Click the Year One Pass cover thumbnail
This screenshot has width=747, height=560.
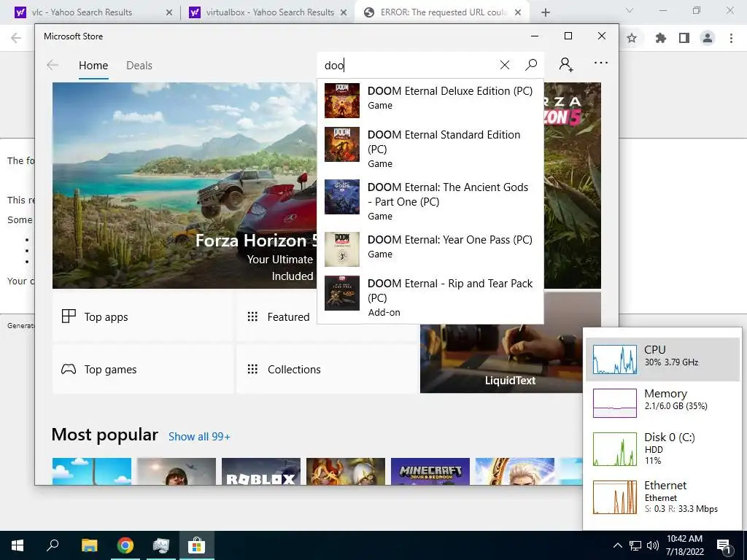[342, 249]
